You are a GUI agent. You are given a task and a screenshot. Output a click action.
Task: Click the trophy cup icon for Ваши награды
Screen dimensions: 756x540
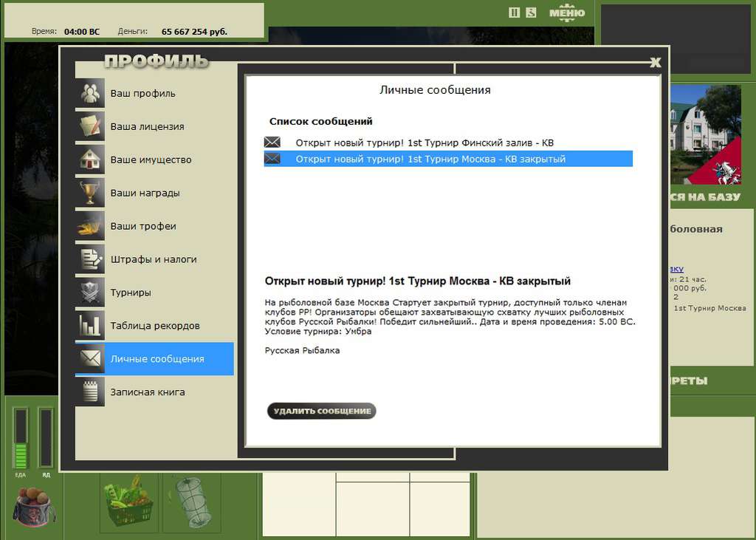pyautogui.click(x=90, y=193)
